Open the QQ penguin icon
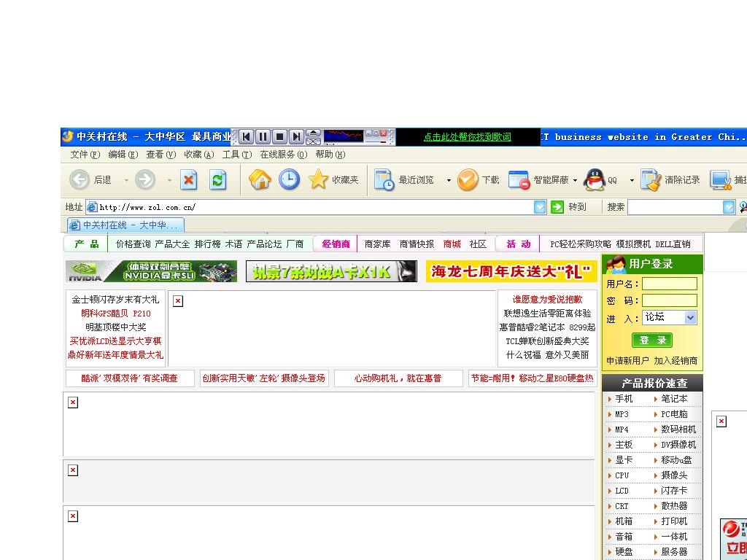747x560 pixels. click(595, 179)
